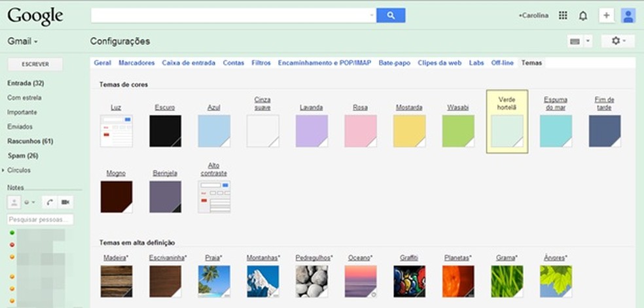Expand the Gmail dropdown menu
644x308 pixels.
click(x=23, y=41)
